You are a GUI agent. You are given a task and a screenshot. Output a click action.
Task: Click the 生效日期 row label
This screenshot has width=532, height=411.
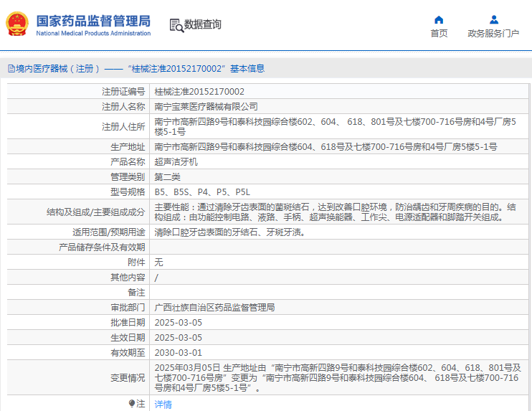click(128, 338)
